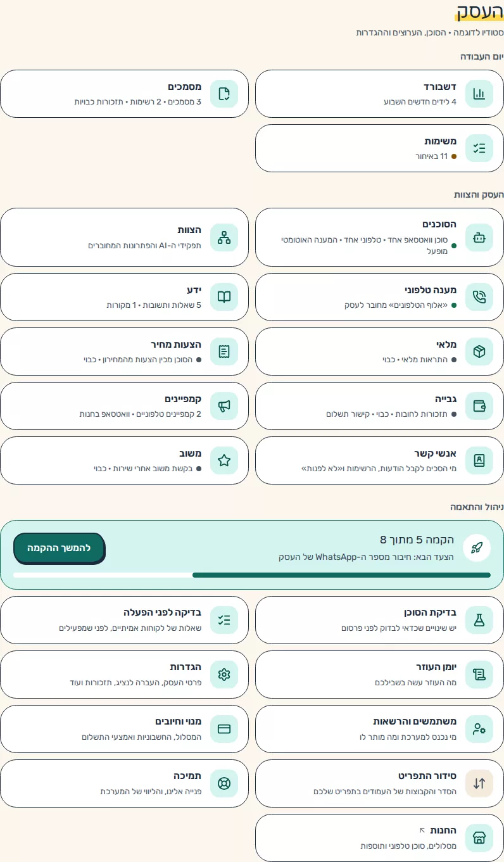Click the text '4 לידים חדשים השבוע'
The width and height of the screenshot is (504, 862).
click(420, 101)
